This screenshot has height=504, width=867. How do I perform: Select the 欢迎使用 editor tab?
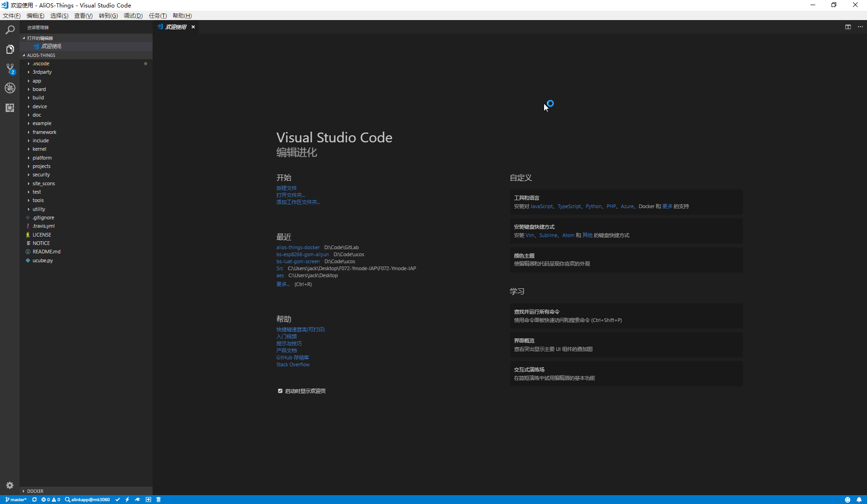tap(176, 27)
